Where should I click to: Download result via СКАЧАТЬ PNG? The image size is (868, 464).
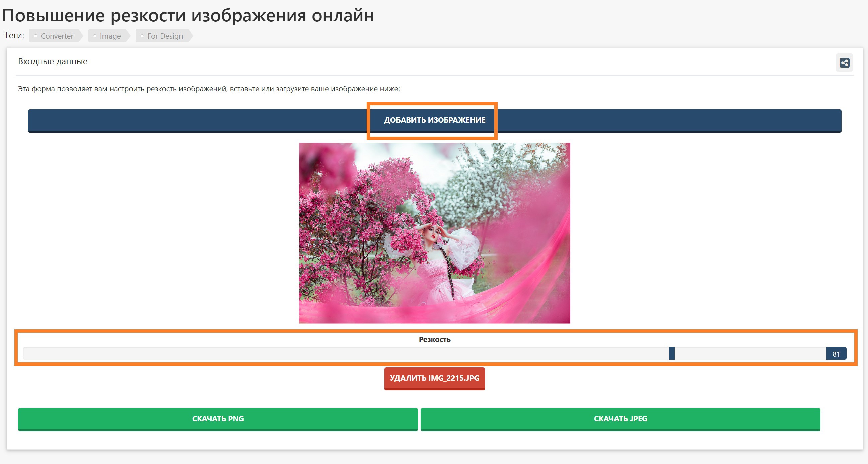point(218,419)
